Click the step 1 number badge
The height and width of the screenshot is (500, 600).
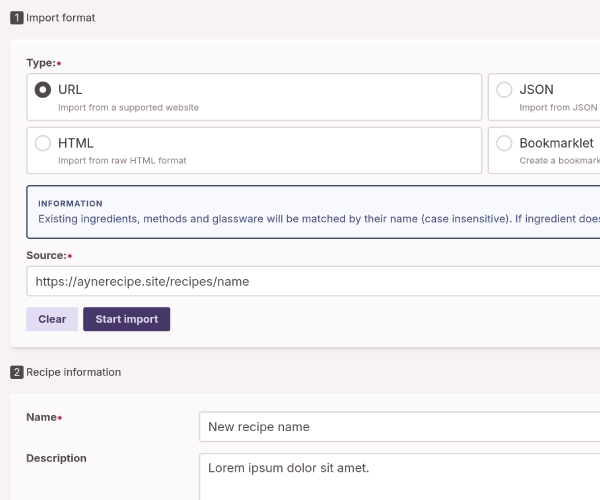tap(16, 18)
